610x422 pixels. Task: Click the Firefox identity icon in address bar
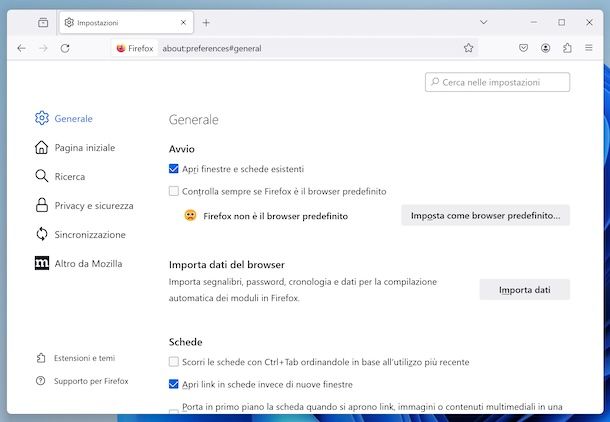(x=135, y=48)
